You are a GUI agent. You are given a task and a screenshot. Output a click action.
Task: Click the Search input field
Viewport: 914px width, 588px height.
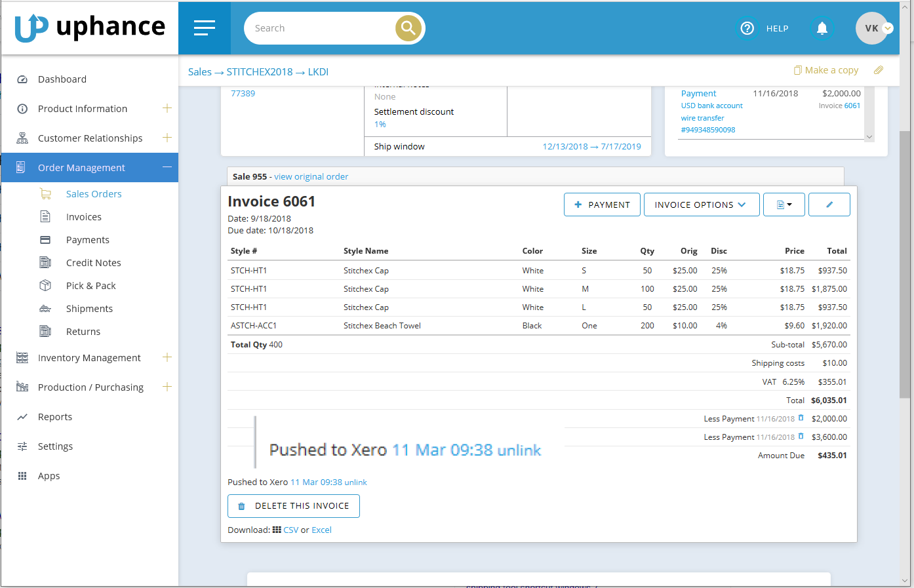(321, 28)
